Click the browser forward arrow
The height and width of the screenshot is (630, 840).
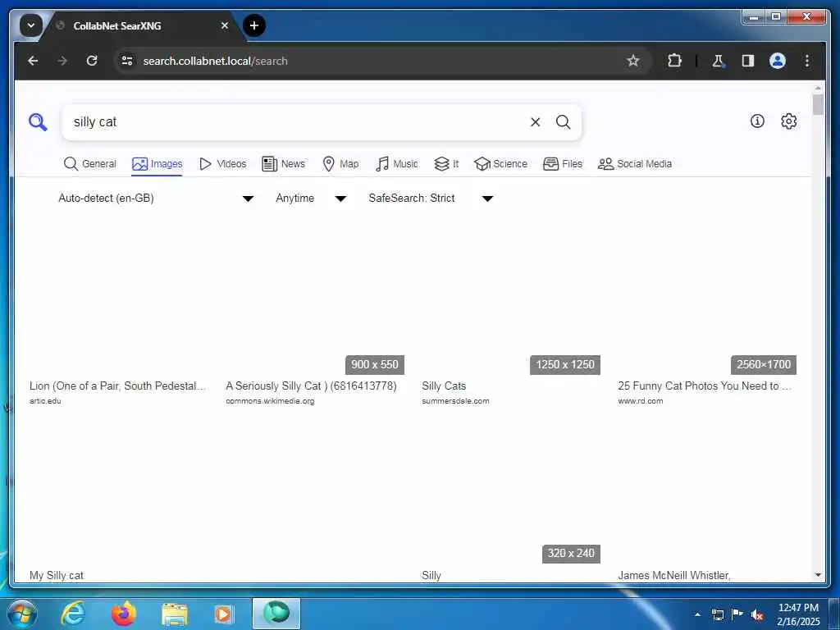[x=62, y=61]
